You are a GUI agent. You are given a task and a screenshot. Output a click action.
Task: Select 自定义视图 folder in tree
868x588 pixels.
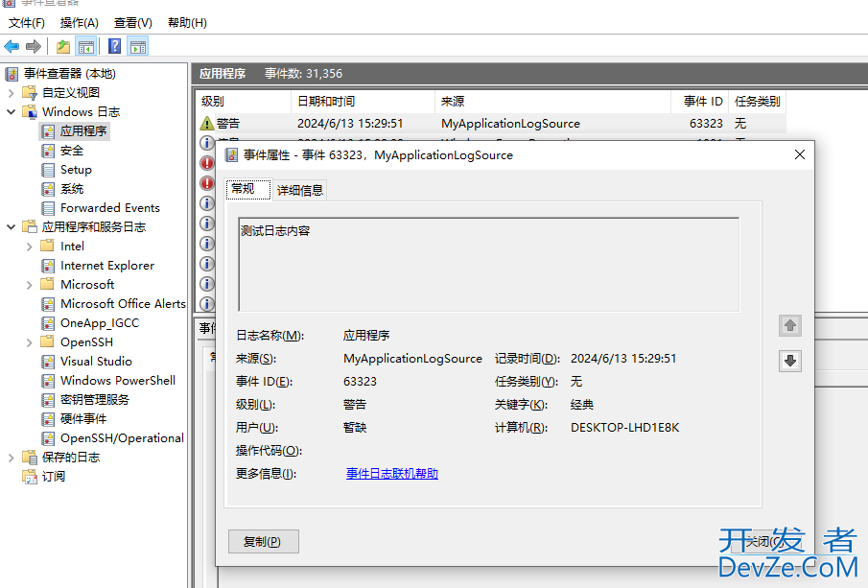[71, 92]
